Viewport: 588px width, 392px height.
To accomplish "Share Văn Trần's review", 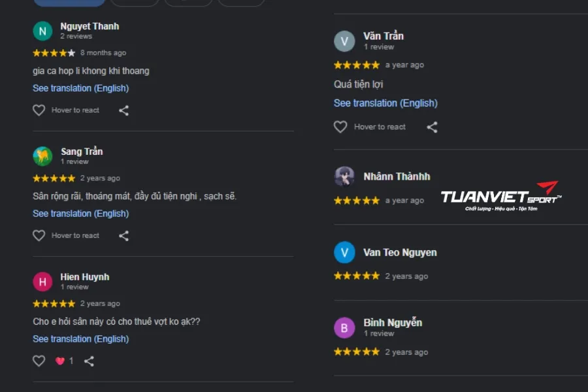I will [x=432, y=127].
